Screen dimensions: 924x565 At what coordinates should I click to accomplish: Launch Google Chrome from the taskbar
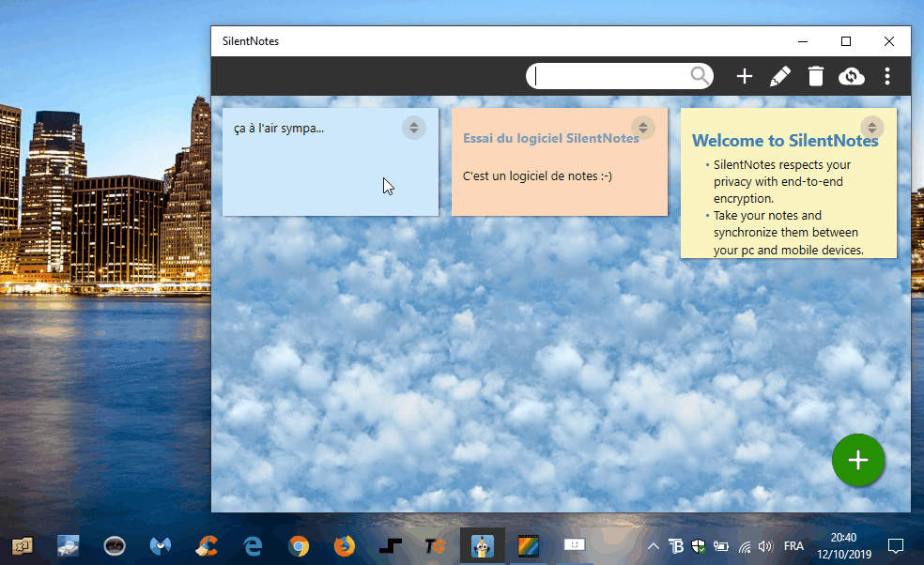point(299,547)
